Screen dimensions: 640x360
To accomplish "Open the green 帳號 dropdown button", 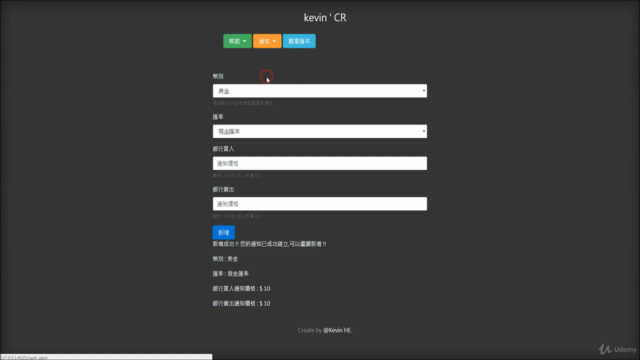I will [237, 41].
